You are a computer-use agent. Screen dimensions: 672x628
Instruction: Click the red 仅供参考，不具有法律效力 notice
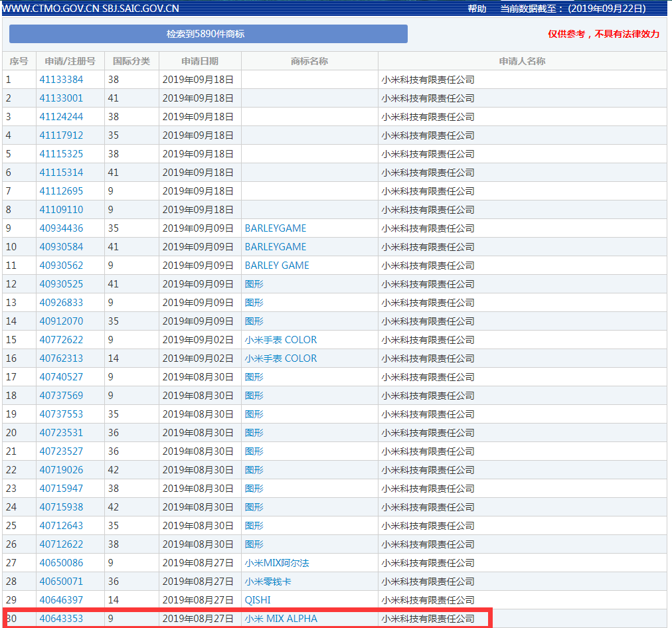click(x=604, y=34)
